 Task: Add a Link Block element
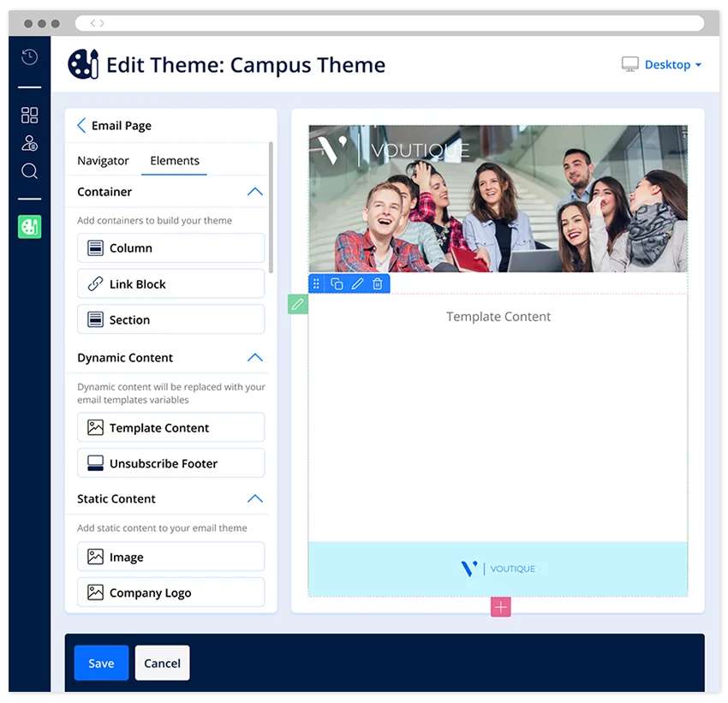[x=170, y=283]
